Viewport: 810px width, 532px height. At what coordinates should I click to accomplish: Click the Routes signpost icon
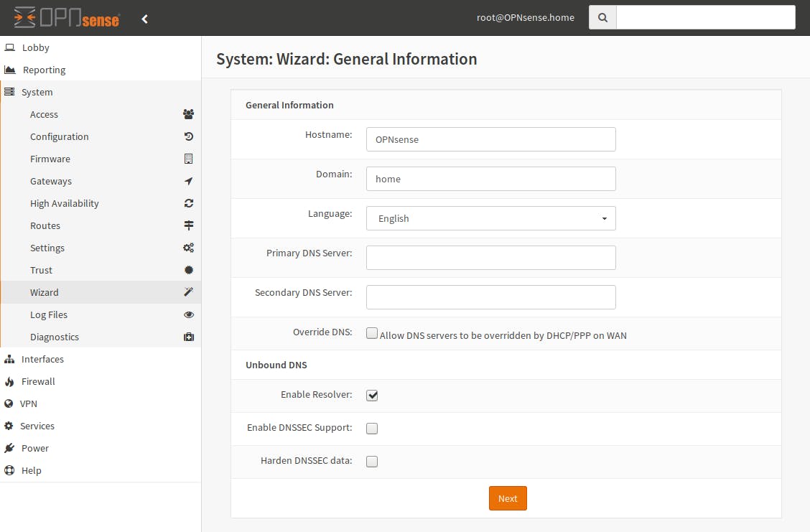189,225
